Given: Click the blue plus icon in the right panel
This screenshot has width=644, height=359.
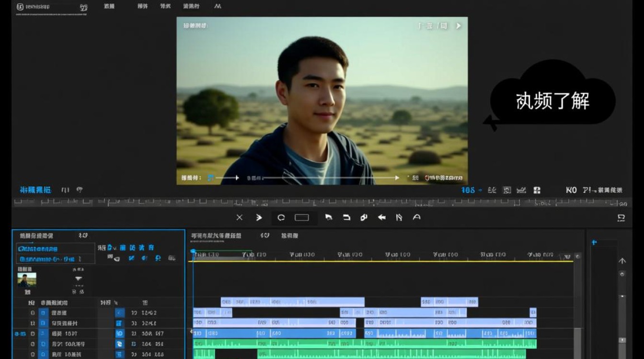Looking at the screenshot, I should (x=594, y=243).
